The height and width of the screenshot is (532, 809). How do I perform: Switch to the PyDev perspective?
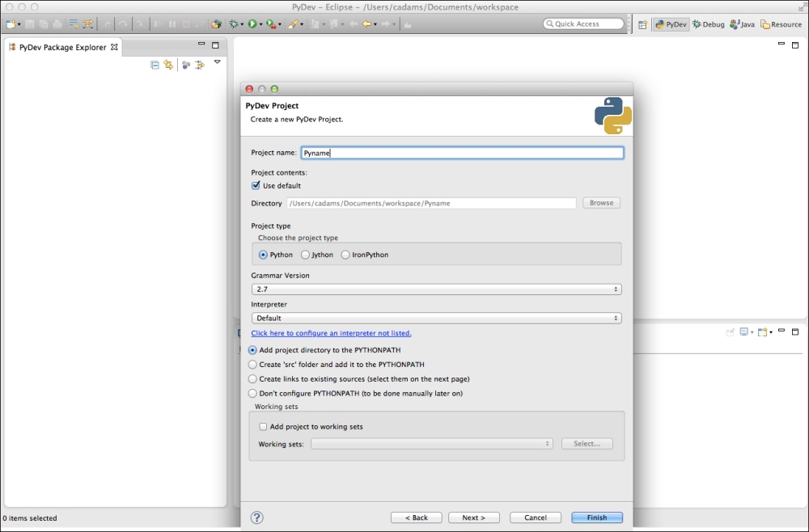[671, 24]
